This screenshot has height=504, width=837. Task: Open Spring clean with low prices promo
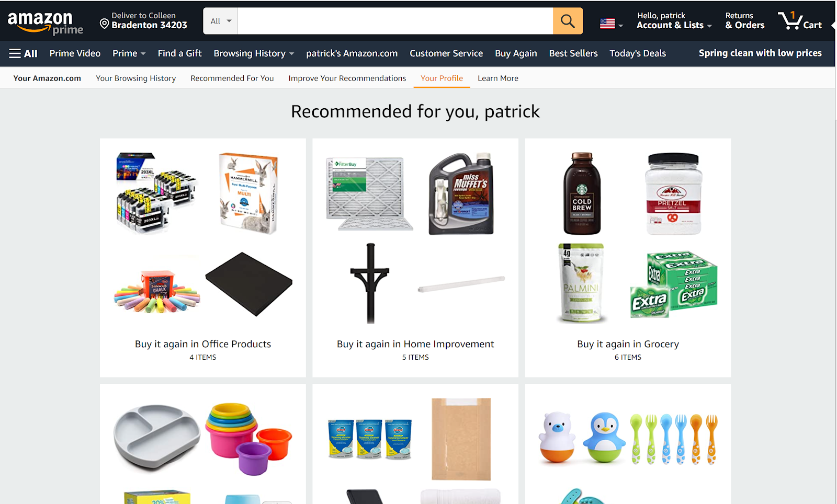[760, 53]
